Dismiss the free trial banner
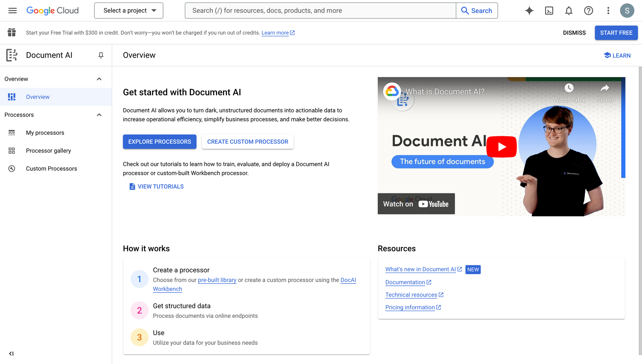This screenshot has width=642, height=364. point(574,33)
